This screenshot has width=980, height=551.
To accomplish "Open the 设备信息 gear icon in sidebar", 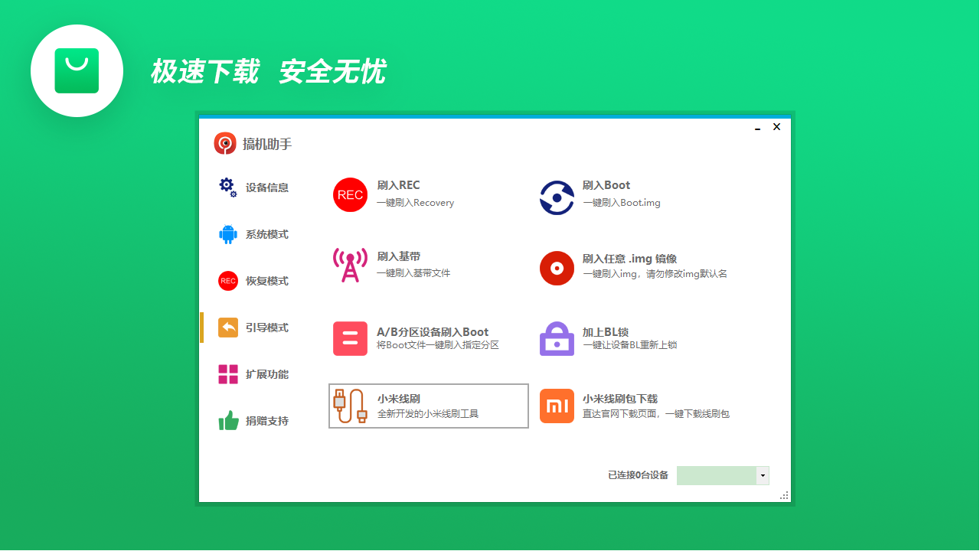I will [x=227, y=187].
